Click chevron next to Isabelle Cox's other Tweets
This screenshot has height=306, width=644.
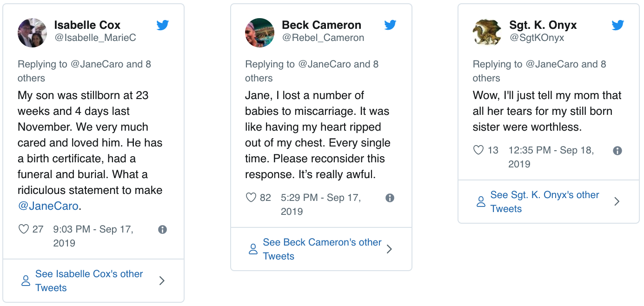[x=162, y=280]
